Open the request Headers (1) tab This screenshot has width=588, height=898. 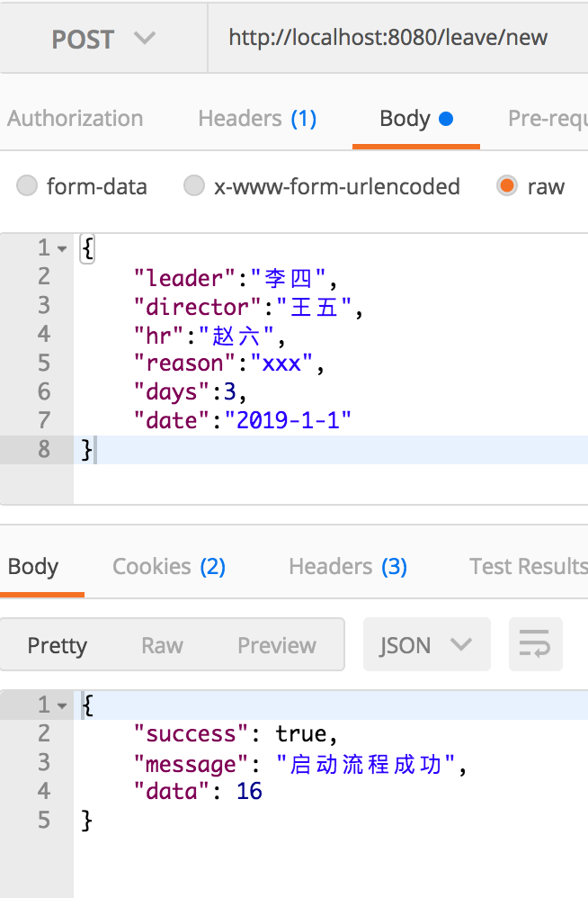(x=257, y=119)
